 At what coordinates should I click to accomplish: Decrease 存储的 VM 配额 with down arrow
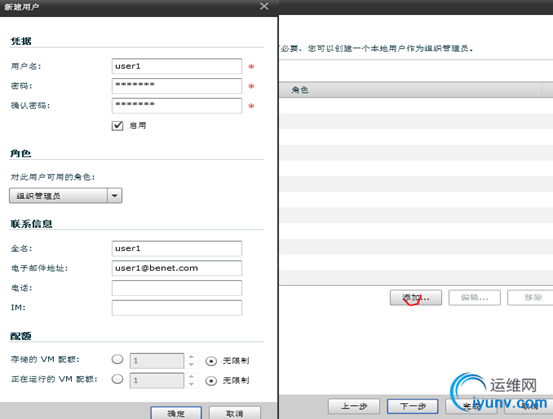pyautogui.click(x=191, y=364)
